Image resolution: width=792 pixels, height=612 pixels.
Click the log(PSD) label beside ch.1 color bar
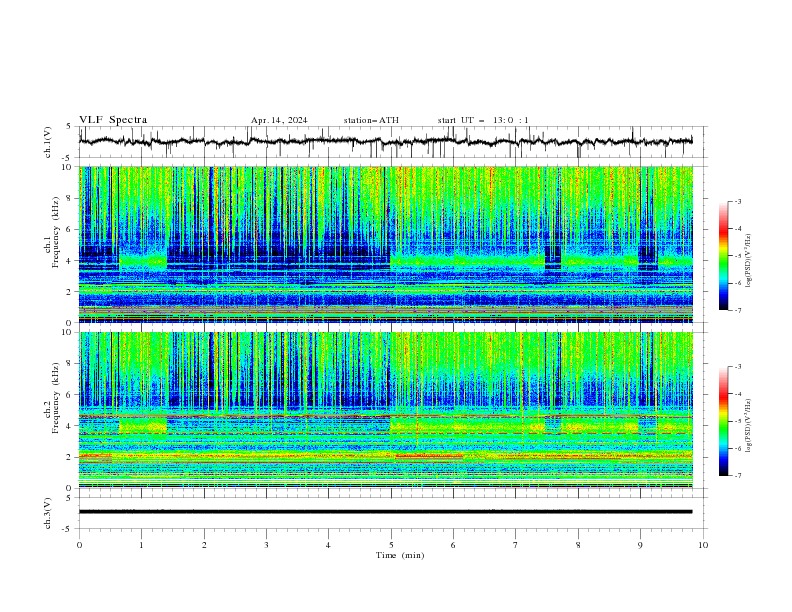[x=748, y=261]
